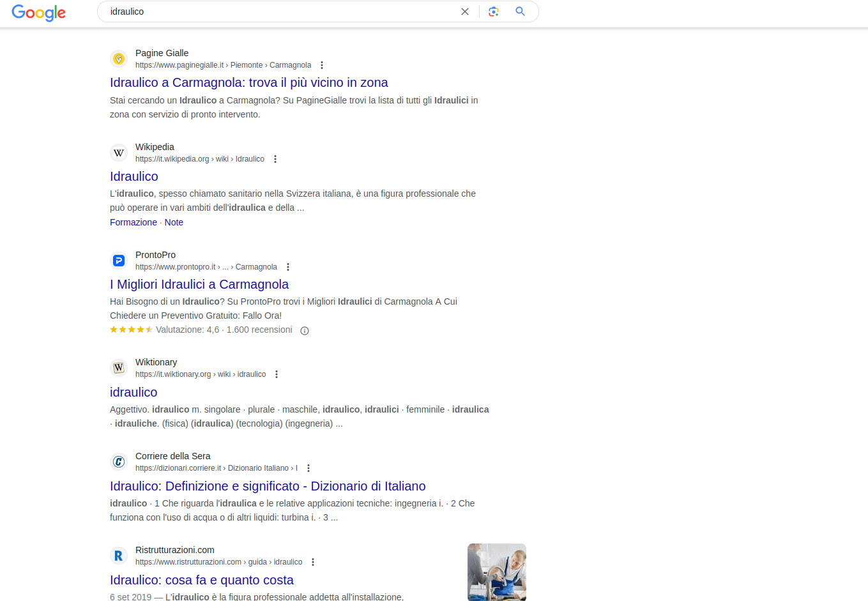This screenshot has width=868, height=601.
Task: Click the Corriere della Sera favicon
Action: click(x=119, y=462)
